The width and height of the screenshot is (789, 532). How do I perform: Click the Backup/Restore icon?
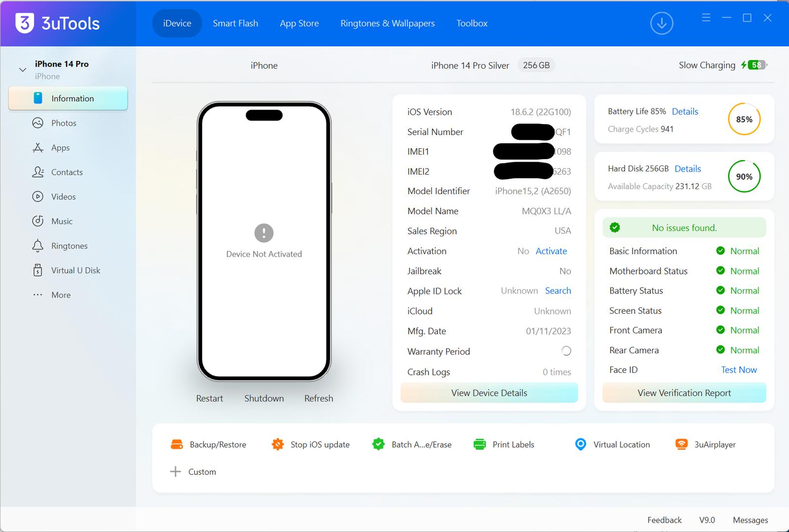[x=177, y=444]
